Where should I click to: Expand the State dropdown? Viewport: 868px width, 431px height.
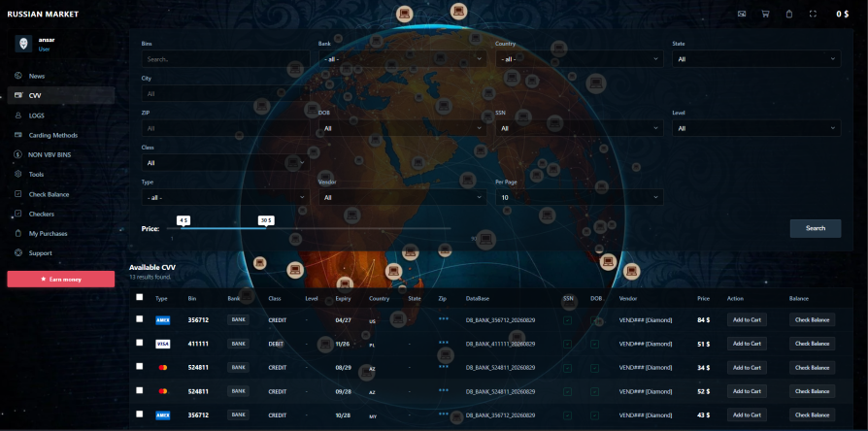tap(756, 58)
